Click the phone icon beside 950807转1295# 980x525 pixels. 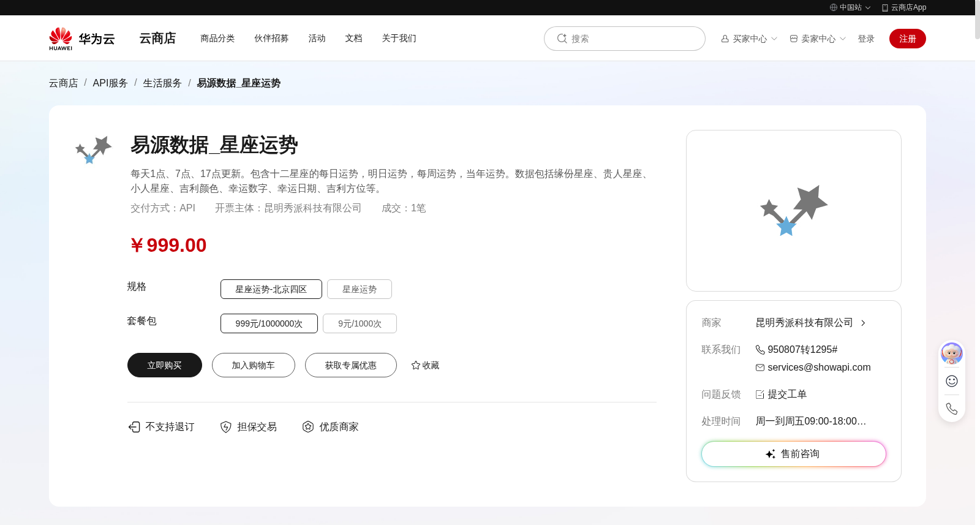coord(760,350)
